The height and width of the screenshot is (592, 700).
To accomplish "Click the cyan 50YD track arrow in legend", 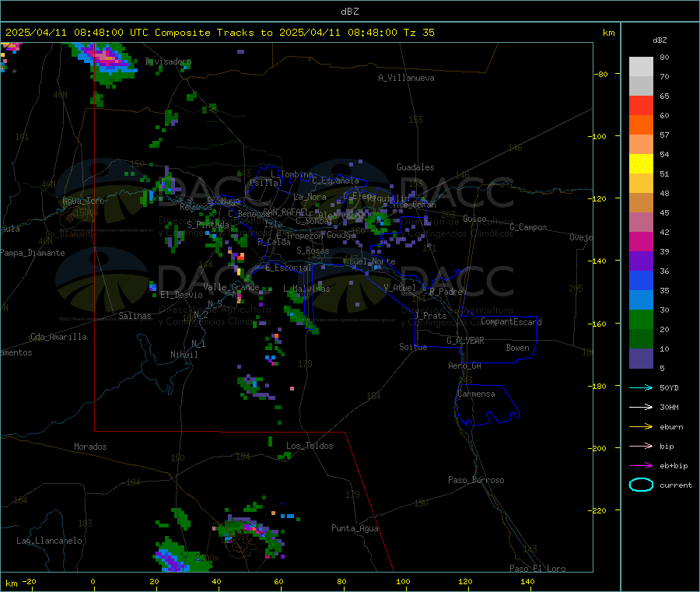I will pyautogui.click(x=641, y=387).
